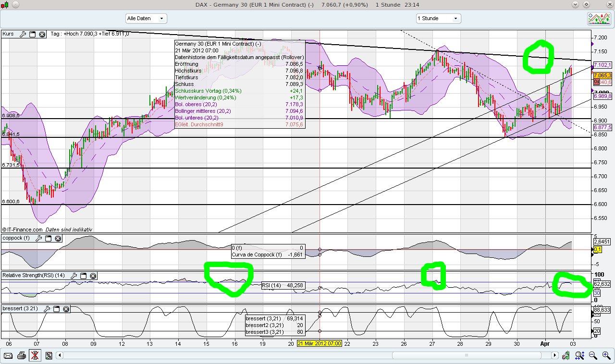The height and width of the screenshot is (364, 615).
Task: Expand the title bar chevron menu
Action: (575, 4)
